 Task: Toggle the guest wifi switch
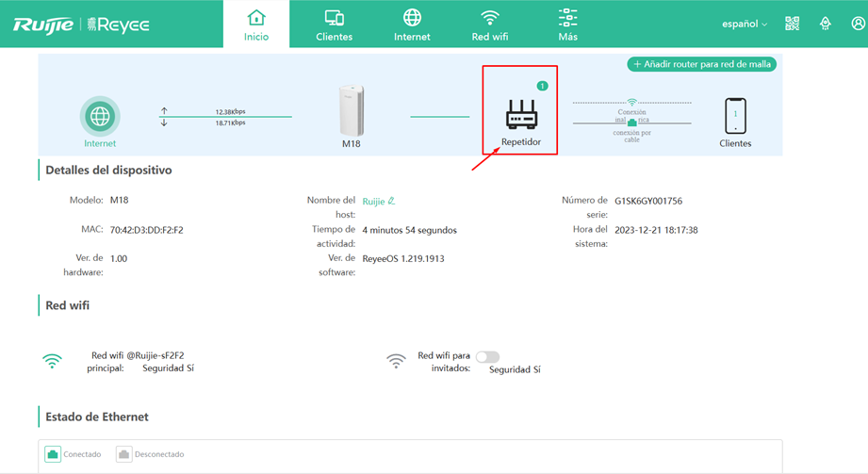pyautogui.click(x=487, y=356)
